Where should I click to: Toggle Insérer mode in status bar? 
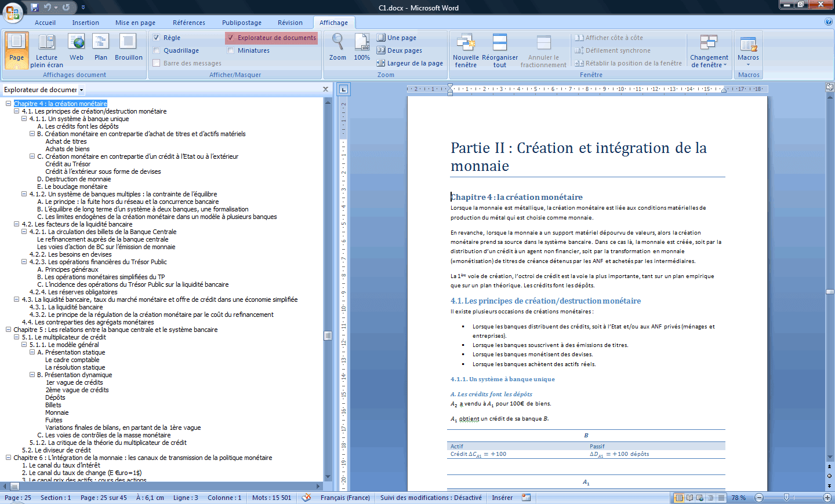coord(502,498)
